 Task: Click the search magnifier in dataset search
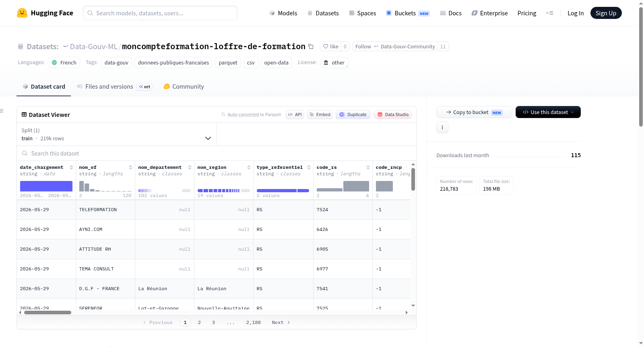pos(25,154)
